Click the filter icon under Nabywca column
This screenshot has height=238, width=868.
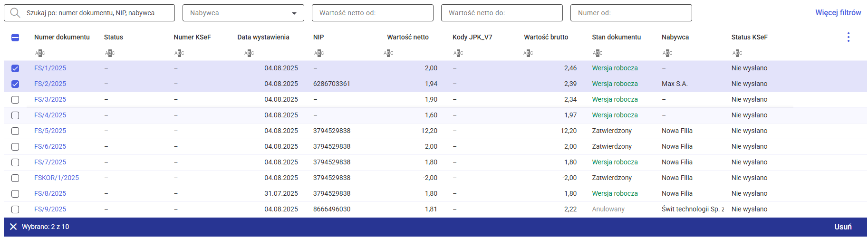(667, 53)
